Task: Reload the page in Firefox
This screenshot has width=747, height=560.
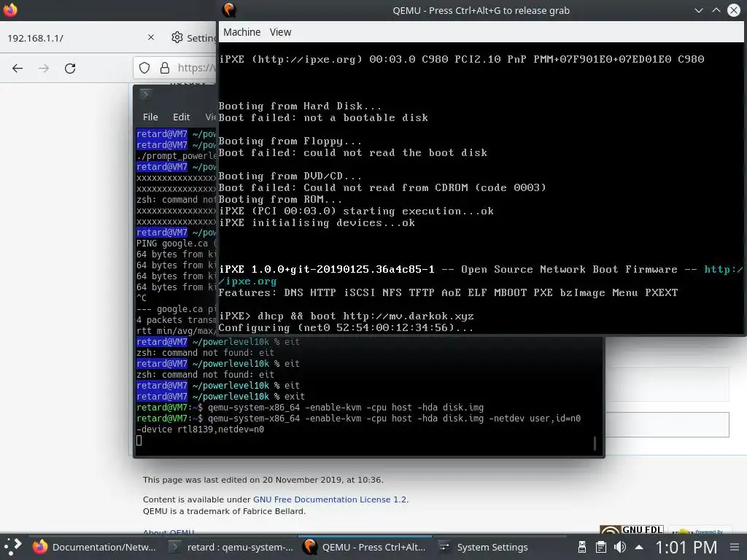Action: coord(70,68)
